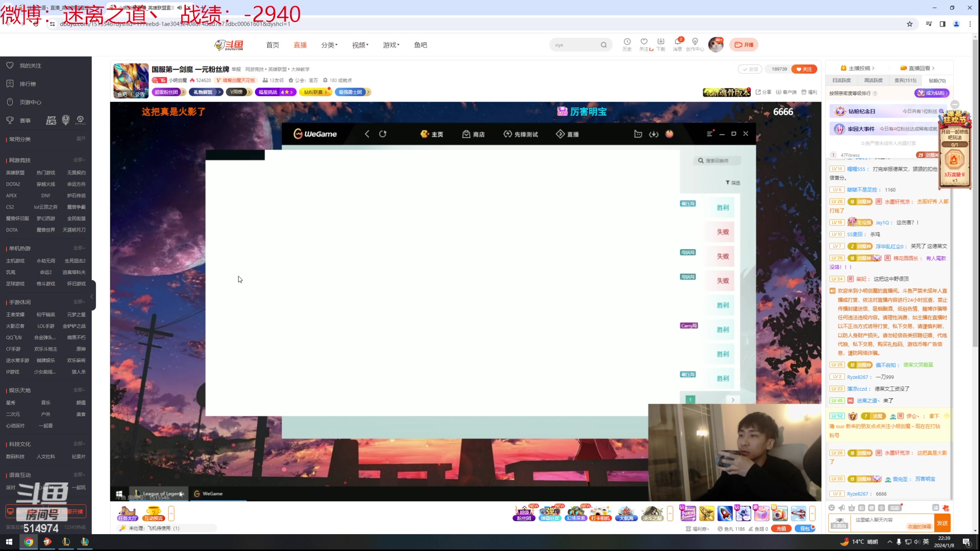Click the 消息 notification bell icon
The height and width of the screenshot is (551, 980).
click(677, 42)
